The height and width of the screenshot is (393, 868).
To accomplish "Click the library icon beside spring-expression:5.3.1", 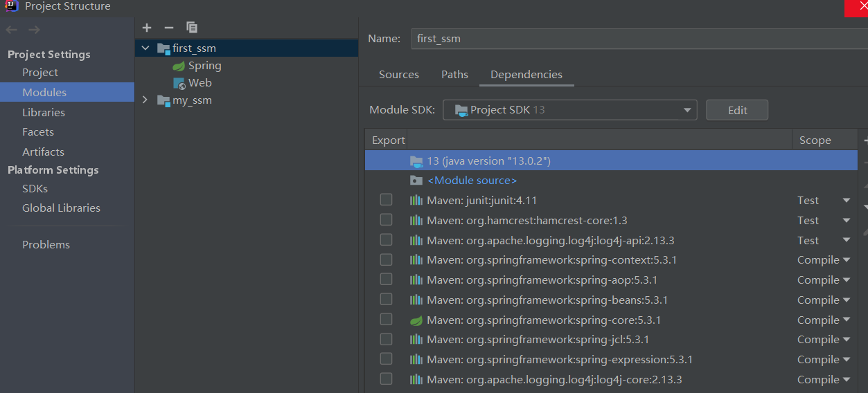I will tap(416, 360).
